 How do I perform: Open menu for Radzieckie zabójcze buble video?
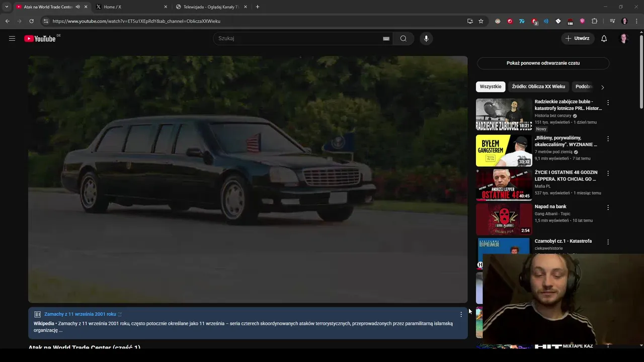tap(608, 103)
